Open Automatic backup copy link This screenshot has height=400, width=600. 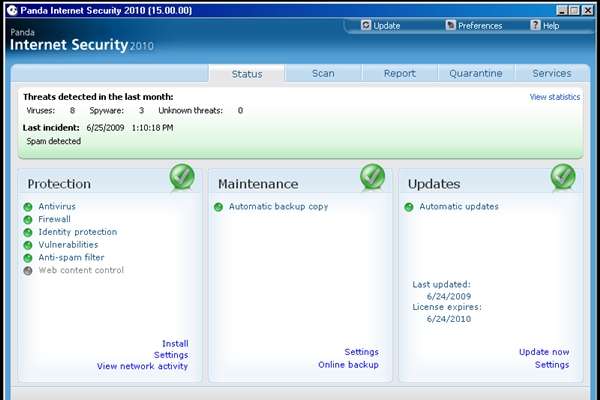[279, 206]
